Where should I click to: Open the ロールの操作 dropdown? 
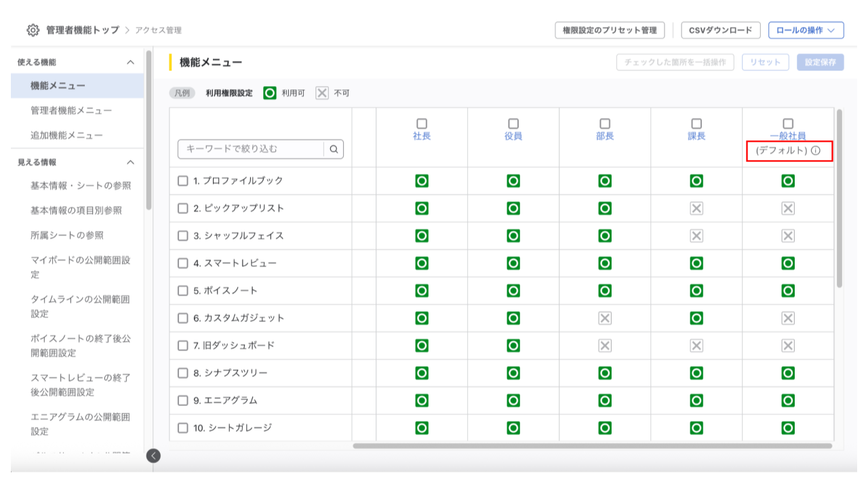pos(806,30)
